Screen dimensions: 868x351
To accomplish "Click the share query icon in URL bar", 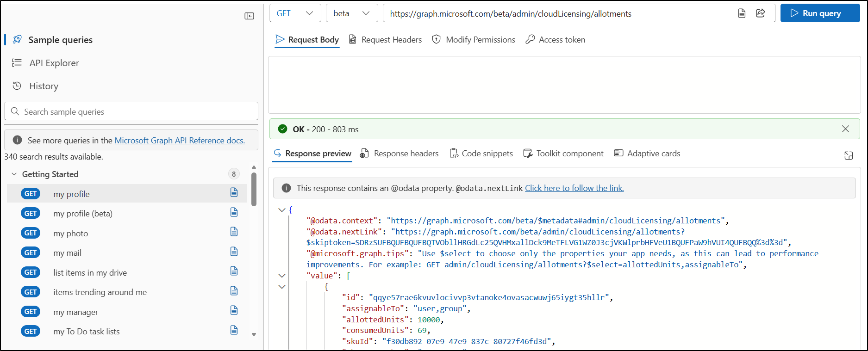I will pos(760,13).
